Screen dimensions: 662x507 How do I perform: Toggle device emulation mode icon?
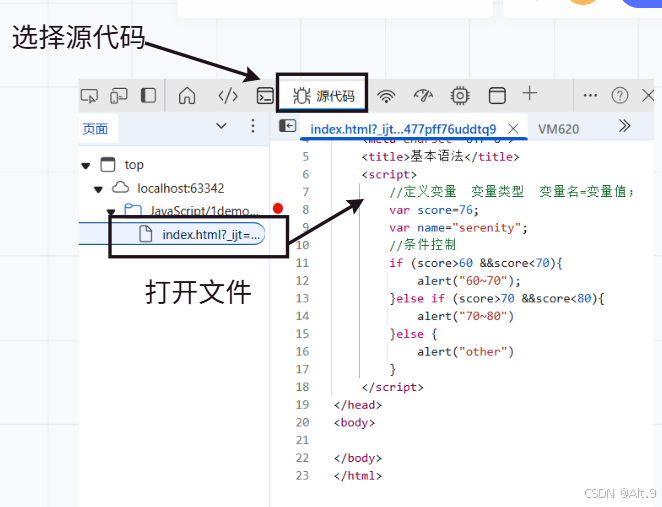pos(119,96)
